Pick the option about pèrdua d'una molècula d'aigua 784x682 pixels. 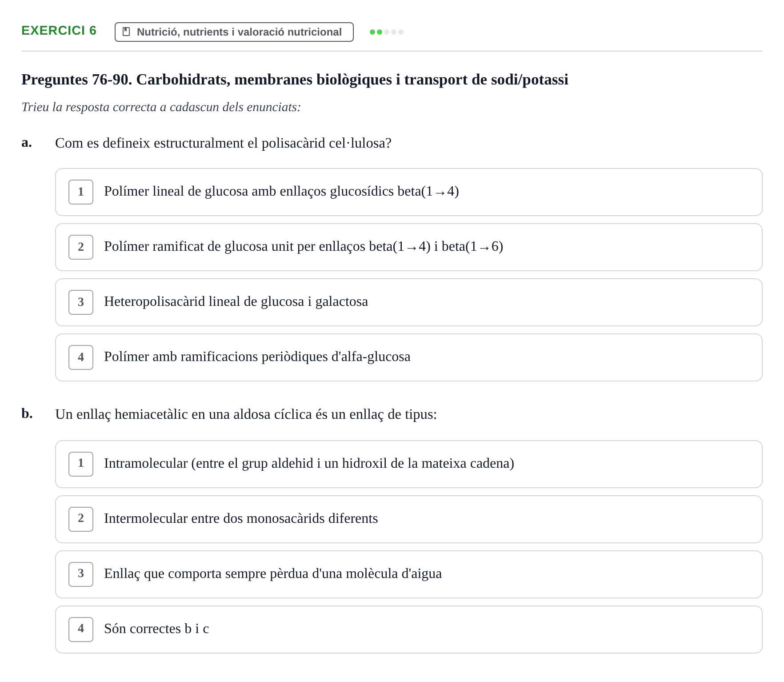409,574
